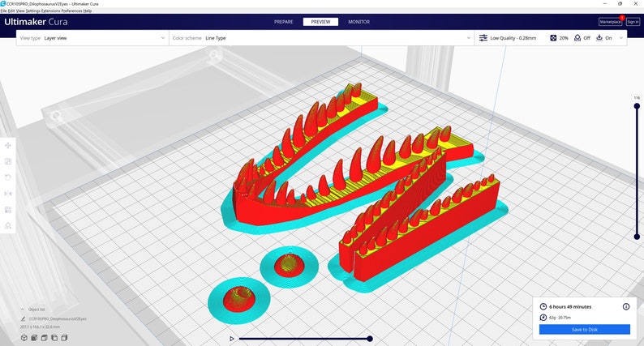
Task: Click the print settings sliders icon
Action: pyautogui.click(x=483, y=38)
